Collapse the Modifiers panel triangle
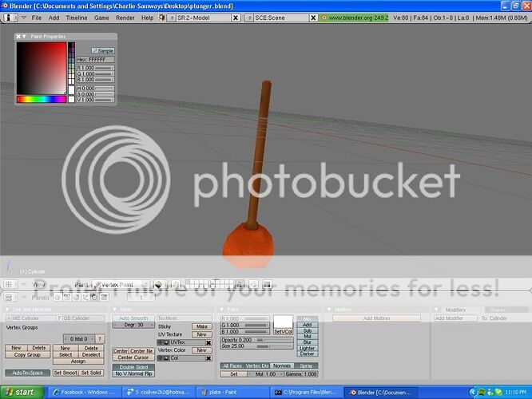 click(x=437, y=310)
